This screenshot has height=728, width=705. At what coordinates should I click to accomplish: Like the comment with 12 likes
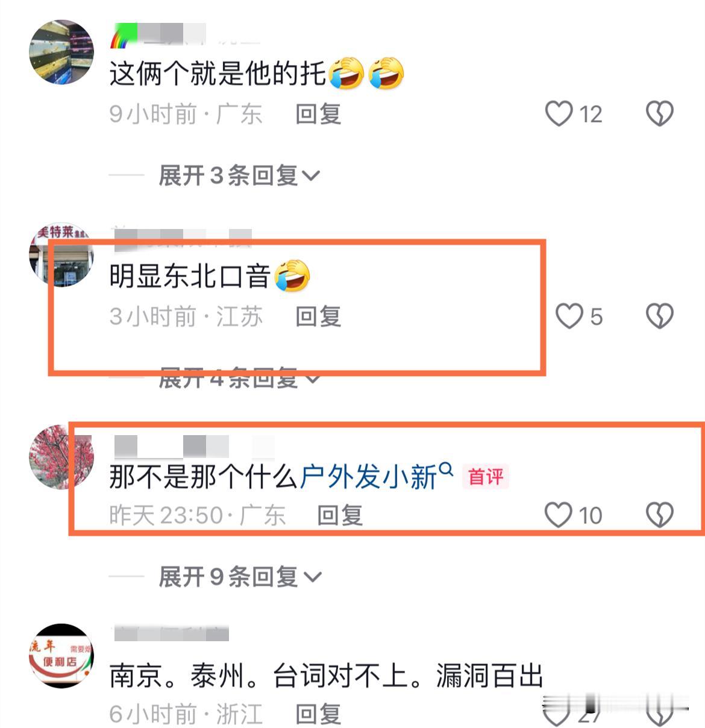tap(559, 113)
